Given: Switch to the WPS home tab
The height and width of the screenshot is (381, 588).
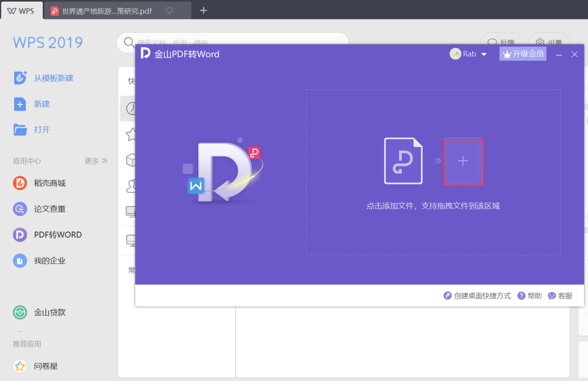Looking at the screenshot, I should pos(21,10).
